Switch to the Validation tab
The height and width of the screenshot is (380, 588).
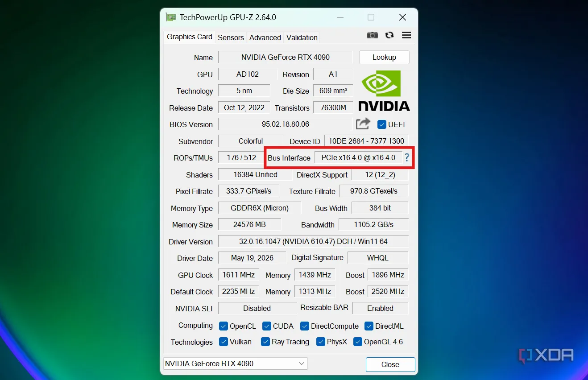302,37
